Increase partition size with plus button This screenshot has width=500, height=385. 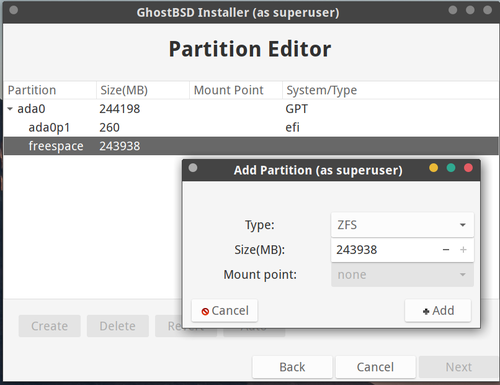[x=463, y=250]
